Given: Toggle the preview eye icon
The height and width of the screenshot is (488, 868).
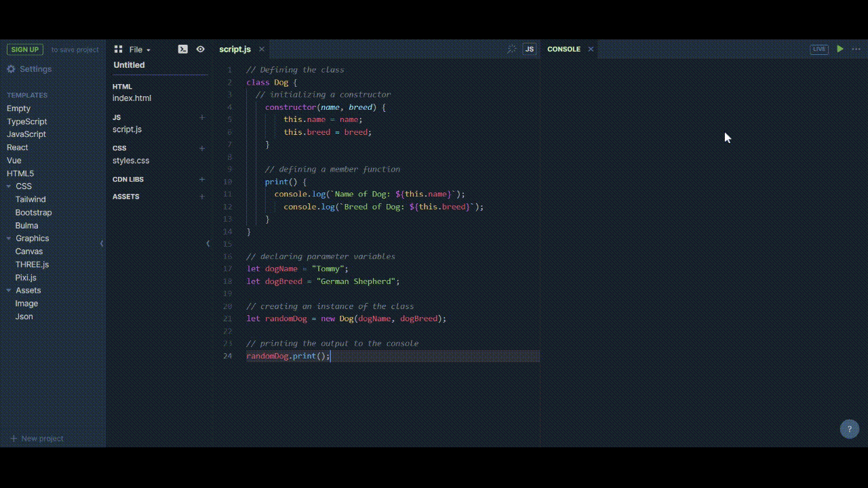Looking at the screenshot, I should point(200,49).
